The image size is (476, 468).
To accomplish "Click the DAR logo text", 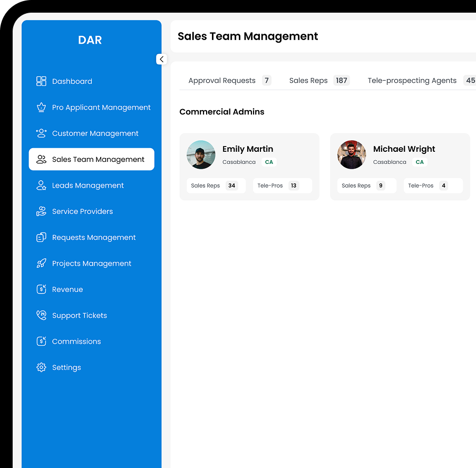I will pos(90,40).
